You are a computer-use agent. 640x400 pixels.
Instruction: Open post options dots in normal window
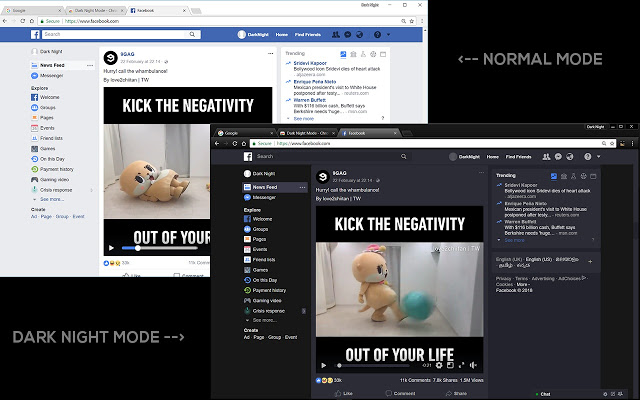click(271, 53)
